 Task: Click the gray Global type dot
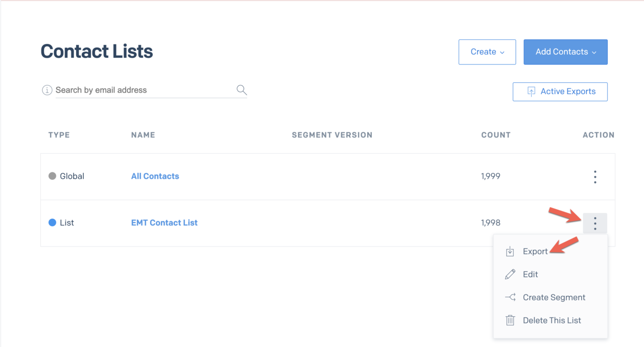click(52, 176)
